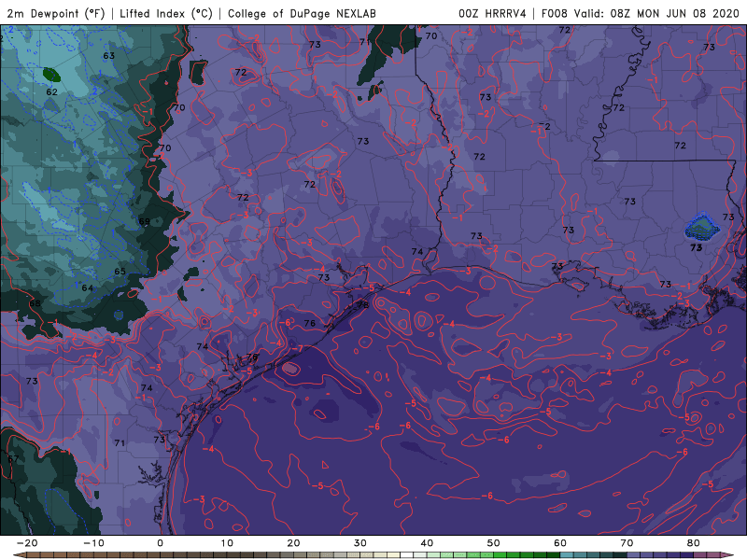Click the '80' color bar label
This screenshot has height=560, width=747.
tap(694, 543)
